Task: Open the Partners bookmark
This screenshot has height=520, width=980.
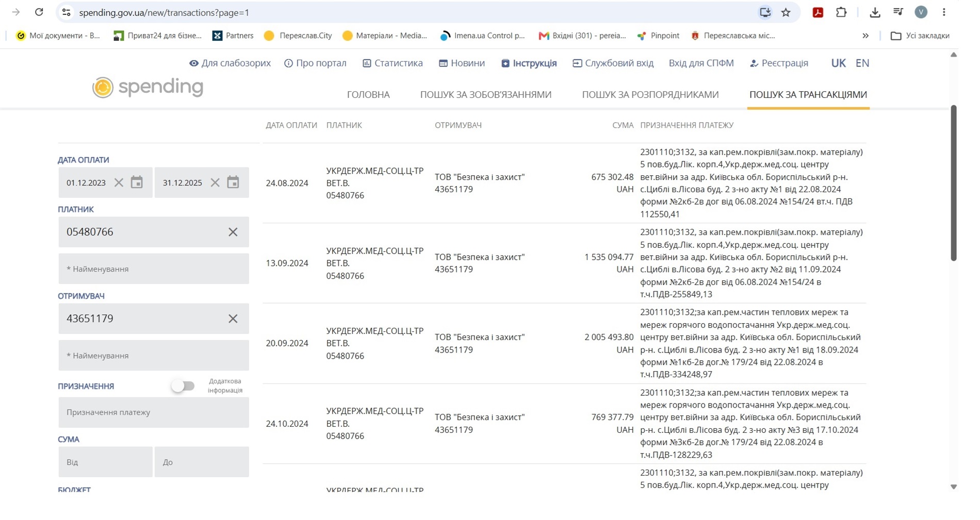Action: pos(233,36)
